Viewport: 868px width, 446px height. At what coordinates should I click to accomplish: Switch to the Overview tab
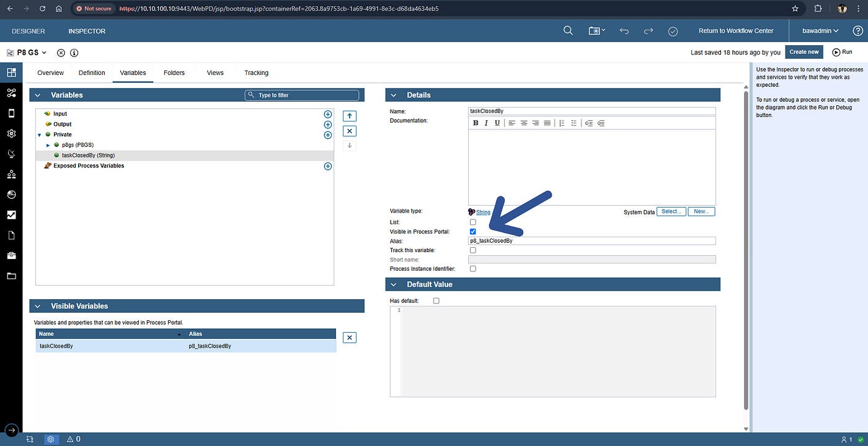click(50, 72)
